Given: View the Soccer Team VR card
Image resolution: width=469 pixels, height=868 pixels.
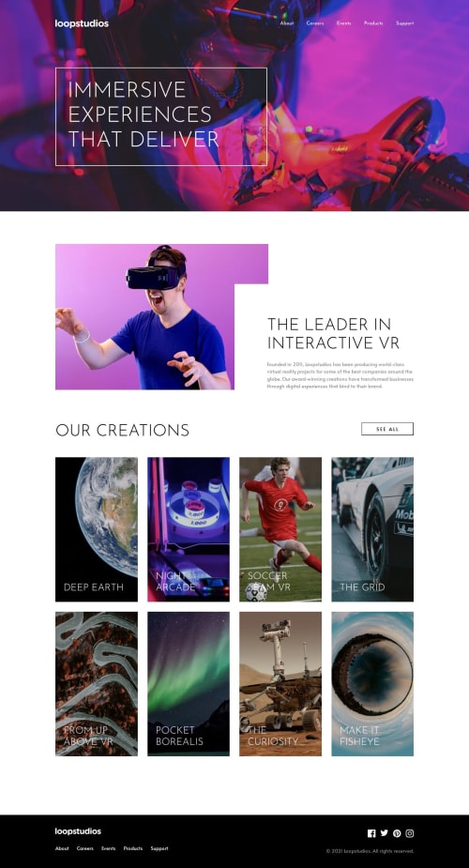Looking at the screenshot, I should click(x=280, y=529).
